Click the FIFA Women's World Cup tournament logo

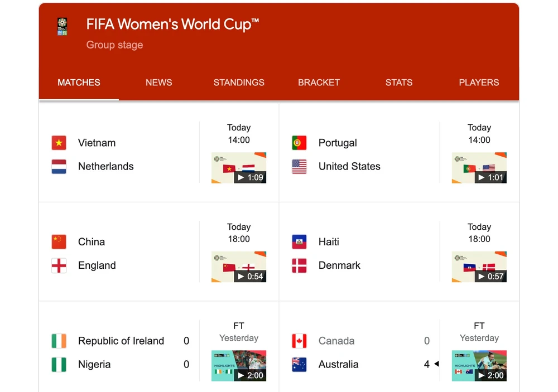[62, 26]
